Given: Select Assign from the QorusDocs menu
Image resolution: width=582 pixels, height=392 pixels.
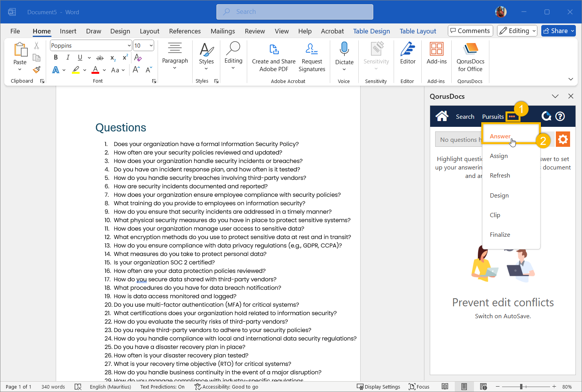Looking at the screenshot, I should coord(499,156).
